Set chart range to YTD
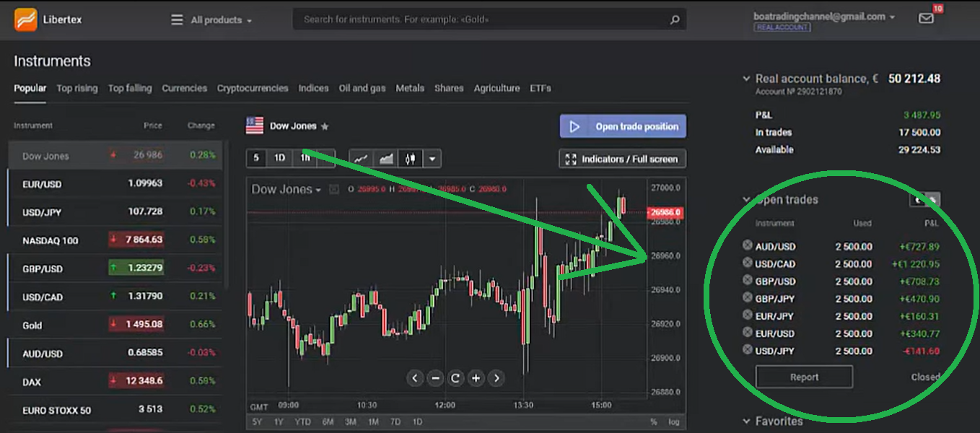Viewport: 980px width, 433px height. coord(303,421)
